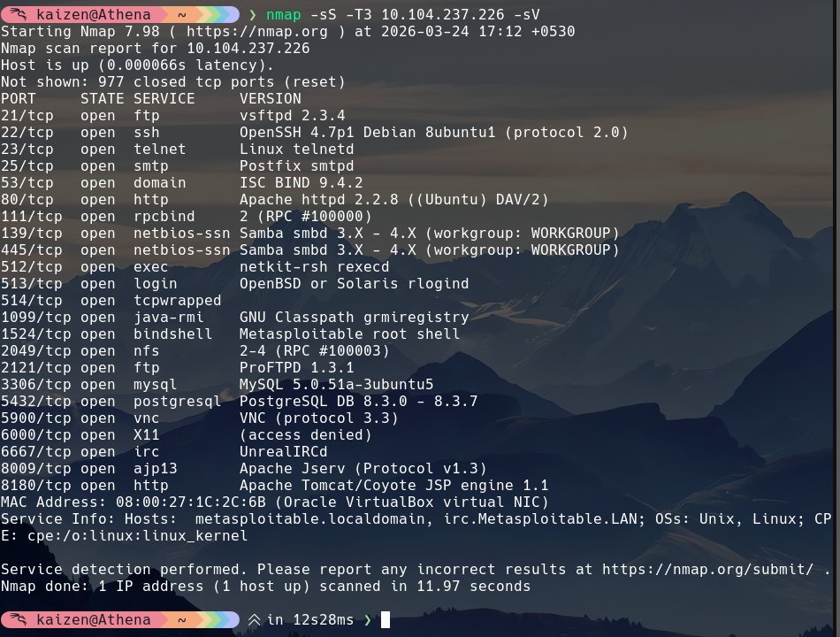Click the 6000/tcp X11 row

(x=187, y=435)
